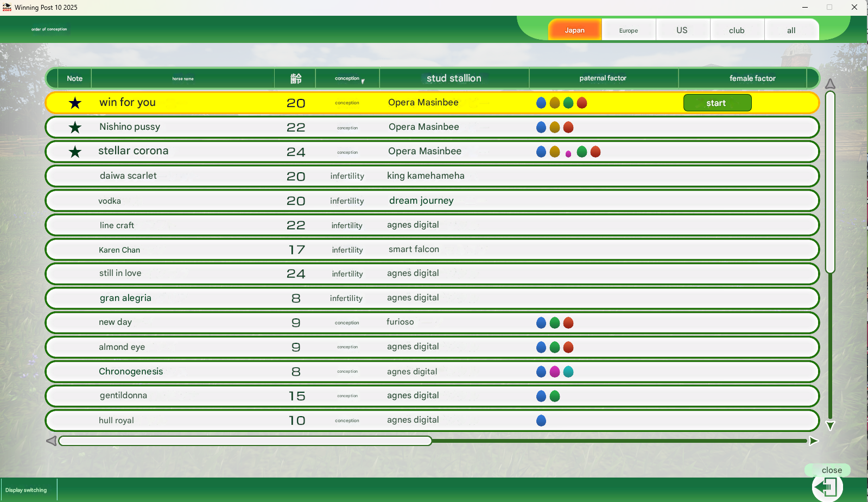Select the horse name new day
Viewport: 868px width, 502px height.
(115, 322)
